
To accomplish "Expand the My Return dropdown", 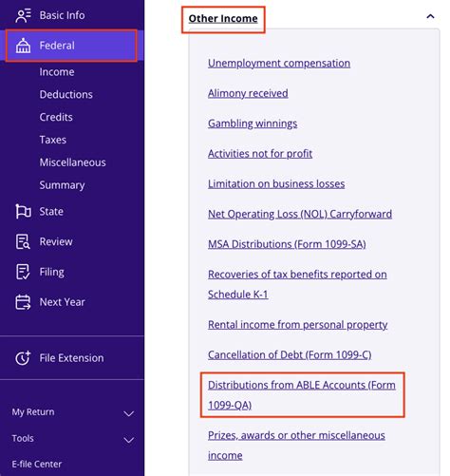I will [x=129, y=413].
